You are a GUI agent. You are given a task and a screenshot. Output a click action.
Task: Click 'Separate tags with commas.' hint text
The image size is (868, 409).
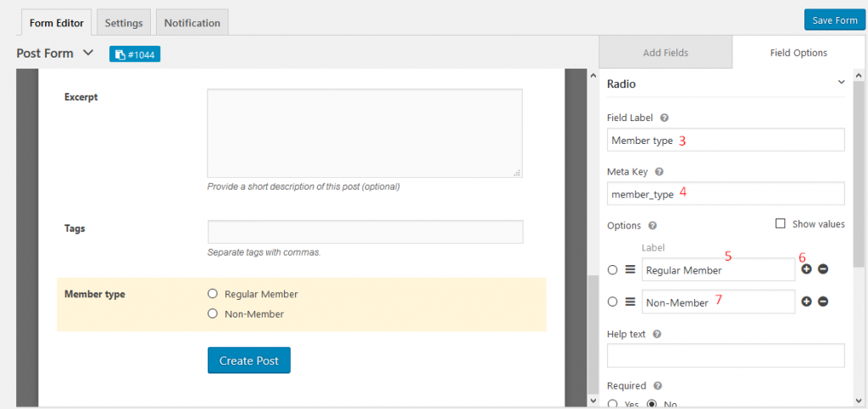click(x=264, y=252)
